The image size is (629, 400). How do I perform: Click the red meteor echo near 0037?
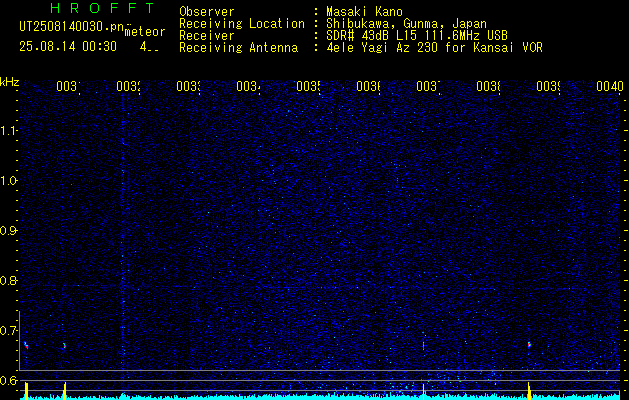pos(423,346)
